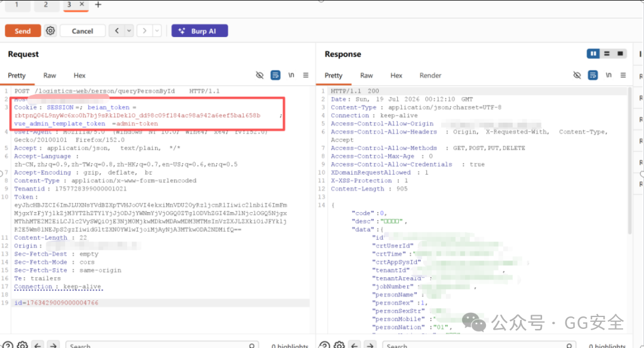644x348 pixels.
Task: Switch to Repeater tab 1
Action: tap(17, 5)
